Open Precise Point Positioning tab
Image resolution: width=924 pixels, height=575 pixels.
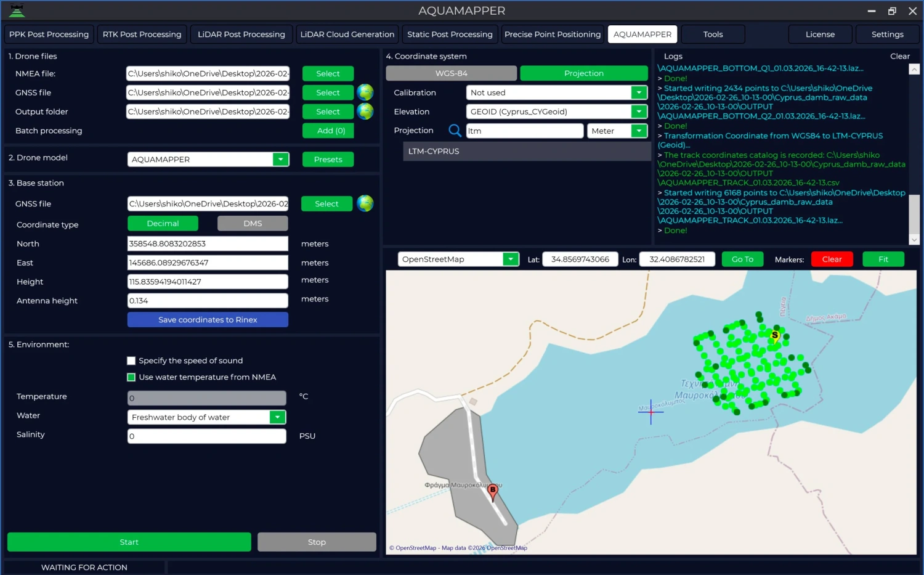tap(553, 35)
